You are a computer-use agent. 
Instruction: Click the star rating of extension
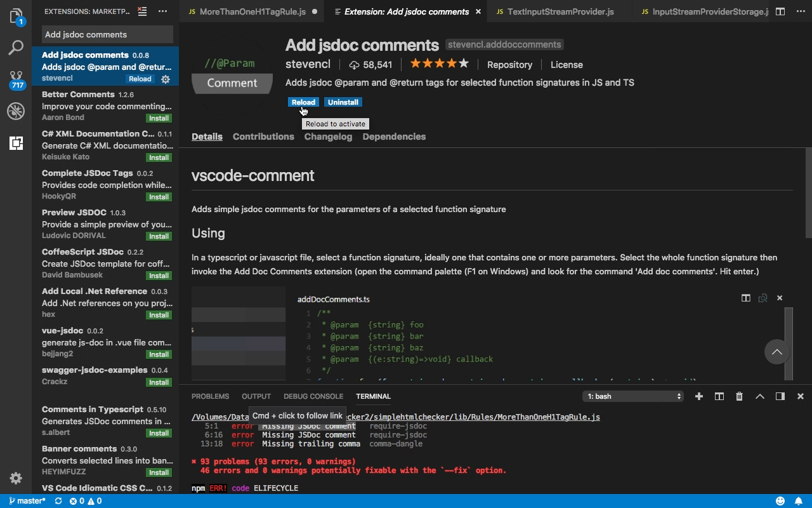(x=439, y=64)
